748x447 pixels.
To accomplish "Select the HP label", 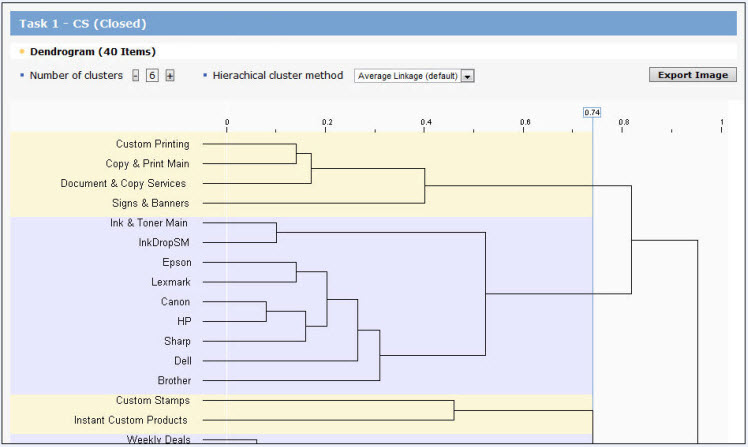I will (x=184, y=322).
